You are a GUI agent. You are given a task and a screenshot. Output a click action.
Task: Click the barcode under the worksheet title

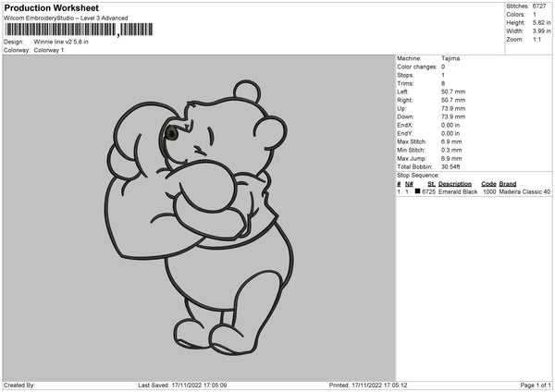[x=80, y=30]
